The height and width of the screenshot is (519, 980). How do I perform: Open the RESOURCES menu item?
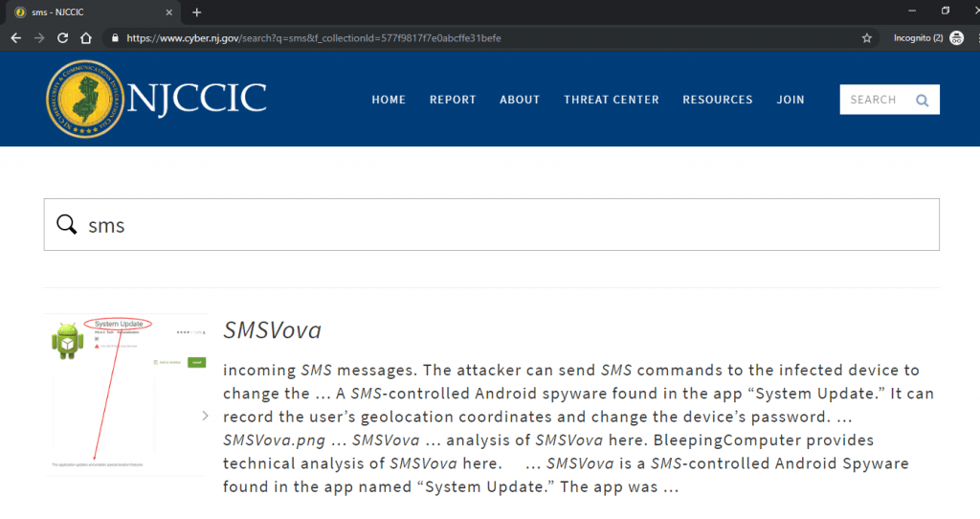click(718, 100)
